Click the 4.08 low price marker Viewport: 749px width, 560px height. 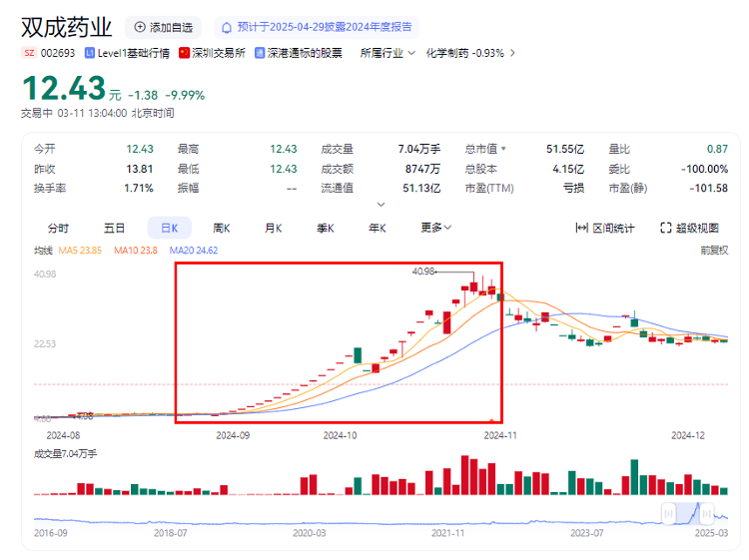click(85, 416)
